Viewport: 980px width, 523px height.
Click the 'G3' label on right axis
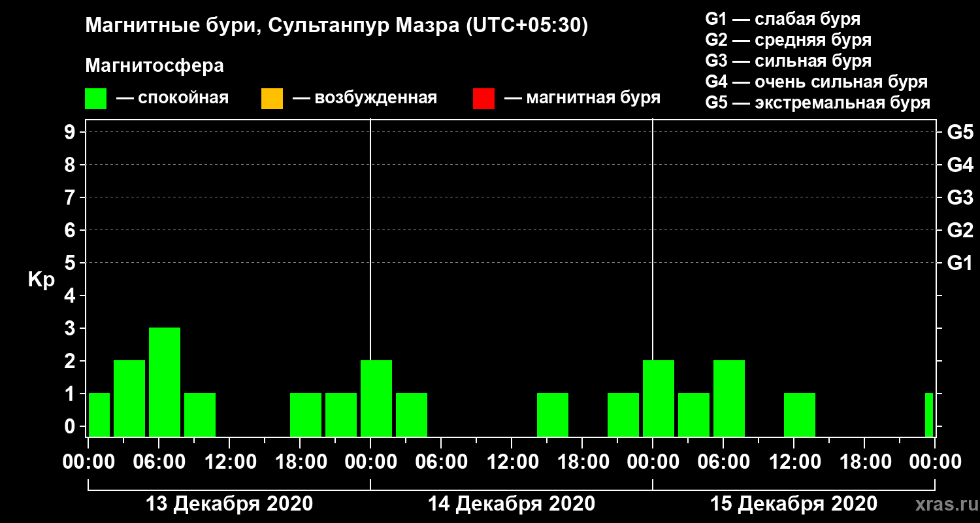(x=960, y=197)
